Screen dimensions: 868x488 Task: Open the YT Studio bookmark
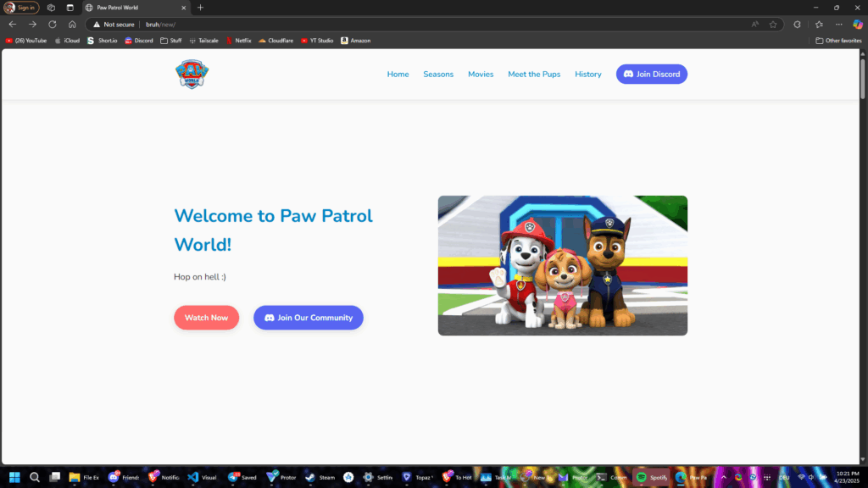tap(317, 41)
